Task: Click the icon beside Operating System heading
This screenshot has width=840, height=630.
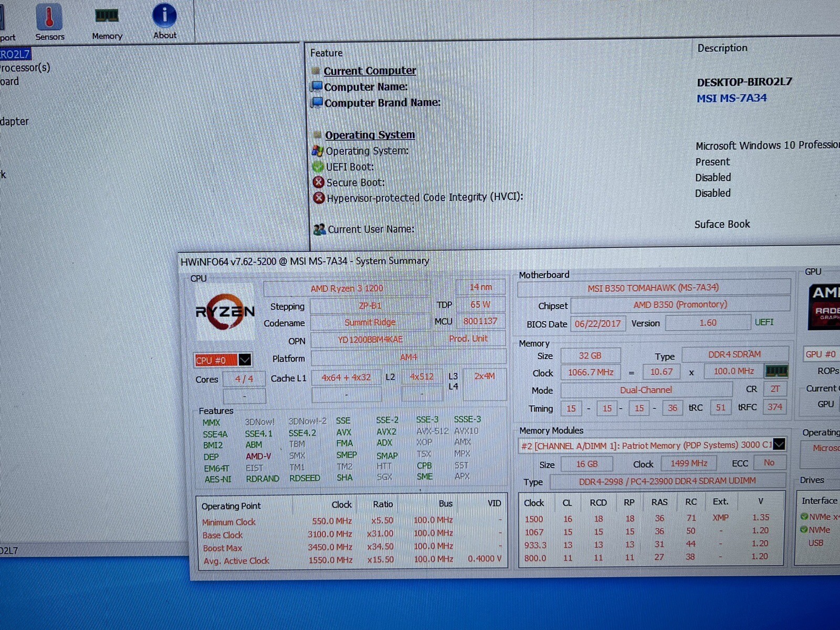Action: pyautogui.click(x=317, y=134)
